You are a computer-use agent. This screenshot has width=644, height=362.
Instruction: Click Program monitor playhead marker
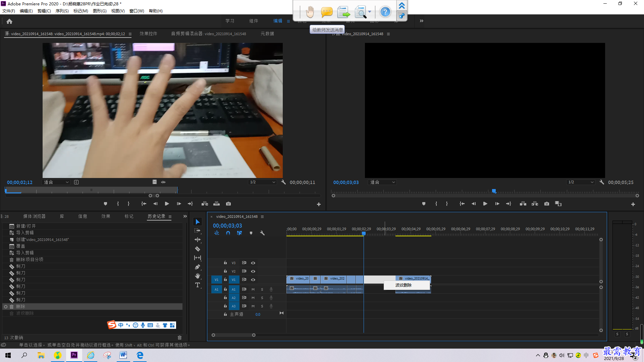(494, 191)
